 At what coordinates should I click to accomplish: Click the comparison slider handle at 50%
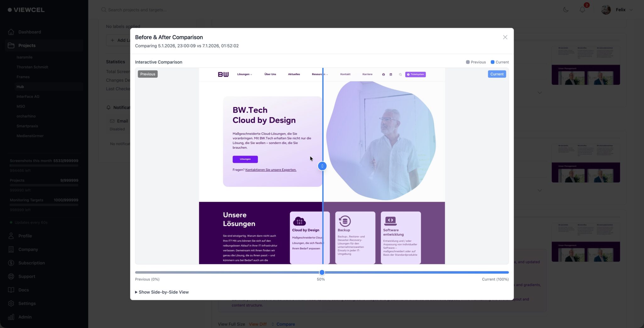click(322, 272)
